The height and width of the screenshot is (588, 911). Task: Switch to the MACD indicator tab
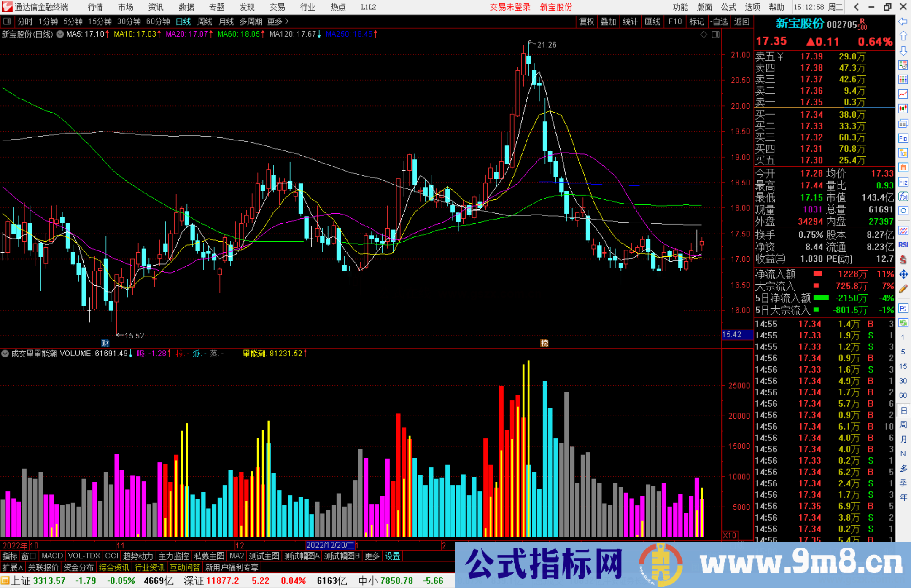point(52,556)
